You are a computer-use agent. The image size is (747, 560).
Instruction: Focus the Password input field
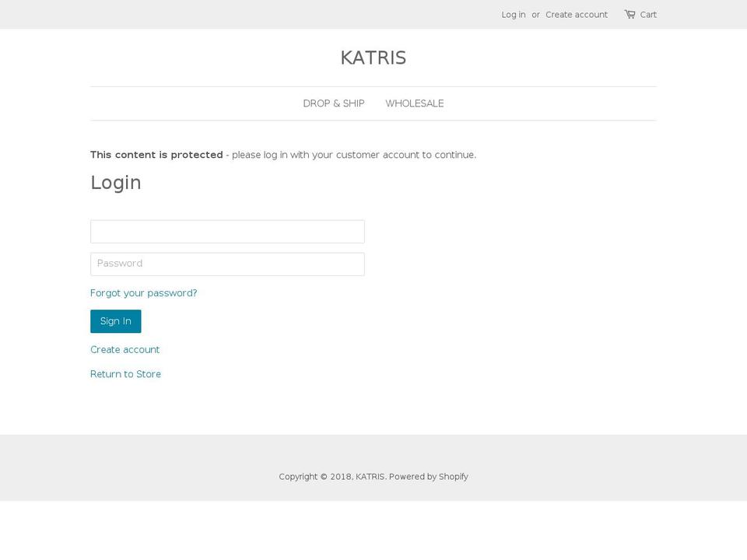click(x=227, y=264)
